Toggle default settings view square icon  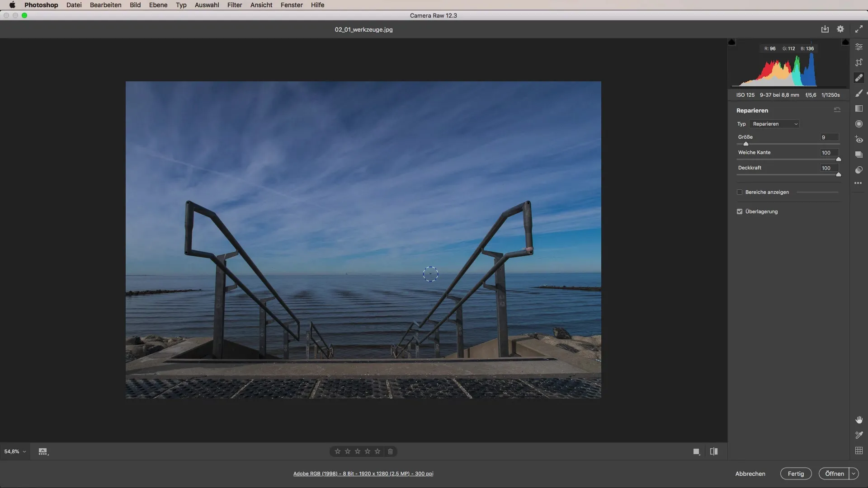(x=697, y=451)
